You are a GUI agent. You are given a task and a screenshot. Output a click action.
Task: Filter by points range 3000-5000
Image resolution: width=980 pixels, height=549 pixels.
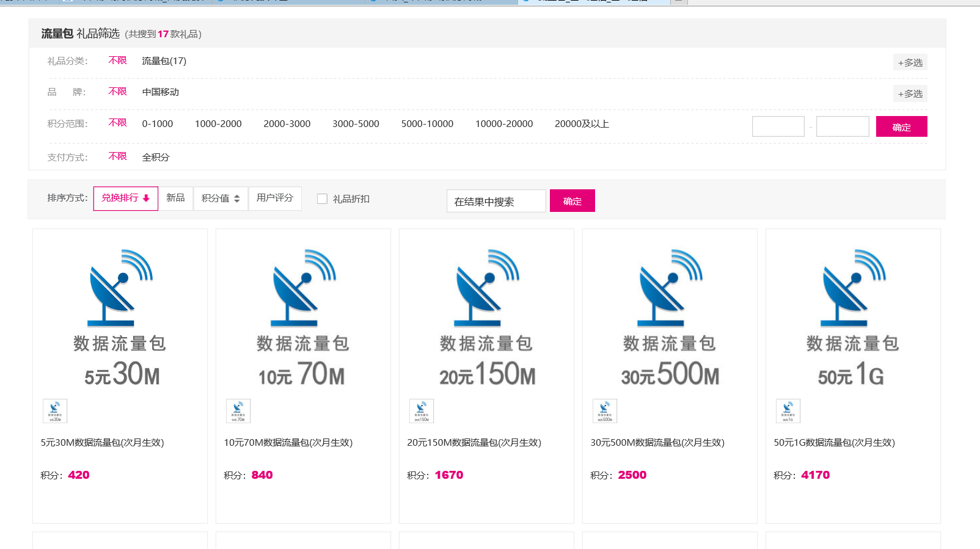point(356,124)
